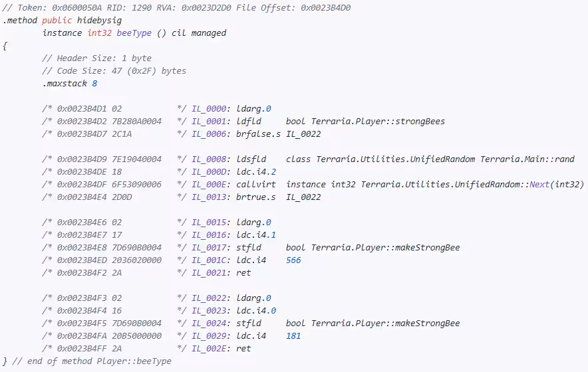588x372 pixels.
Task: Click the 'end of method Player::beeType' comment
Action: tap(92, 361)
